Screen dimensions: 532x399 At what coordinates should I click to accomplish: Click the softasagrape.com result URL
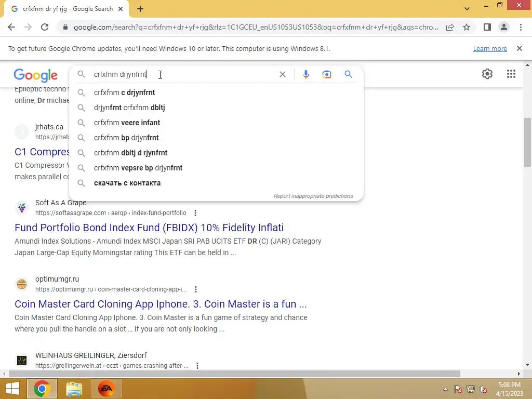click(x=111, y=213)
